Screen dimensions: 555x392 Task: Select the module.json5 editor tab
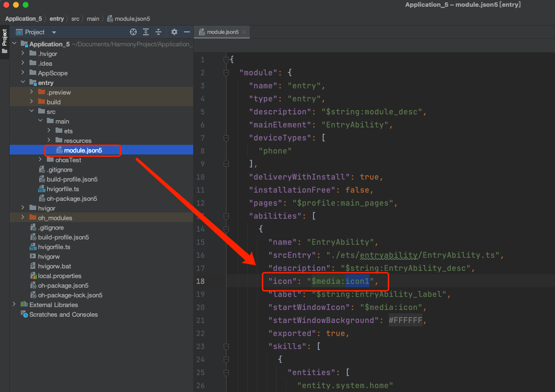point(222,32)
